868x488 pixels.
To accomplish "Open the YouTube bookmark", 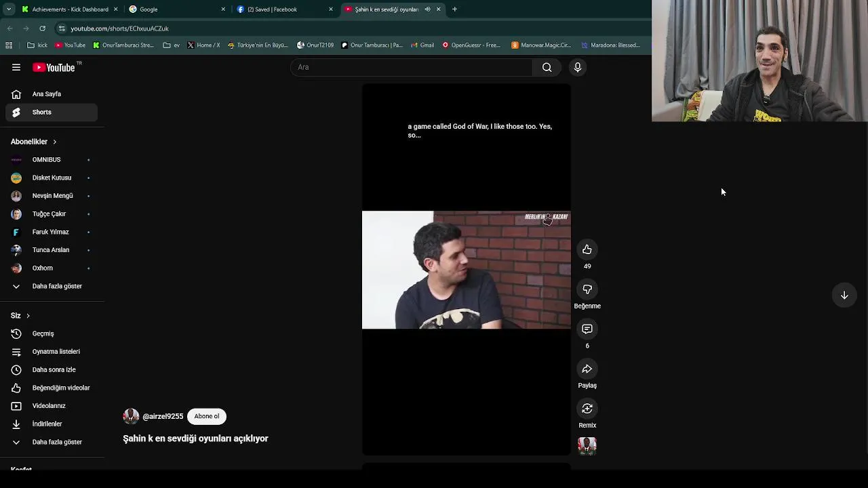I will [70, 45].
